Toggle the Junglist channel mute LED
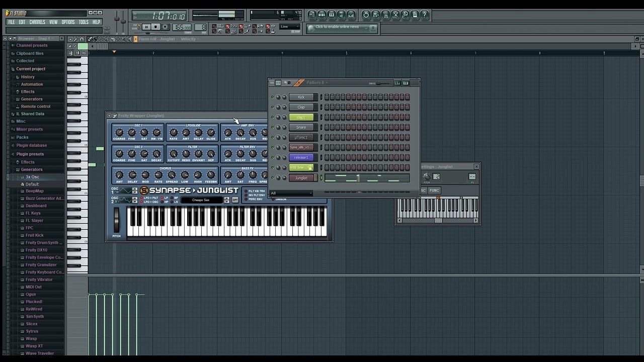 272,177
